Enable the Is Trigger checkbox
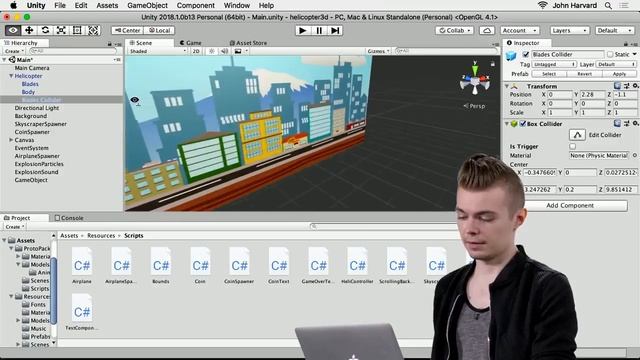Screen dimensions: 640x360 coord(572,146)
